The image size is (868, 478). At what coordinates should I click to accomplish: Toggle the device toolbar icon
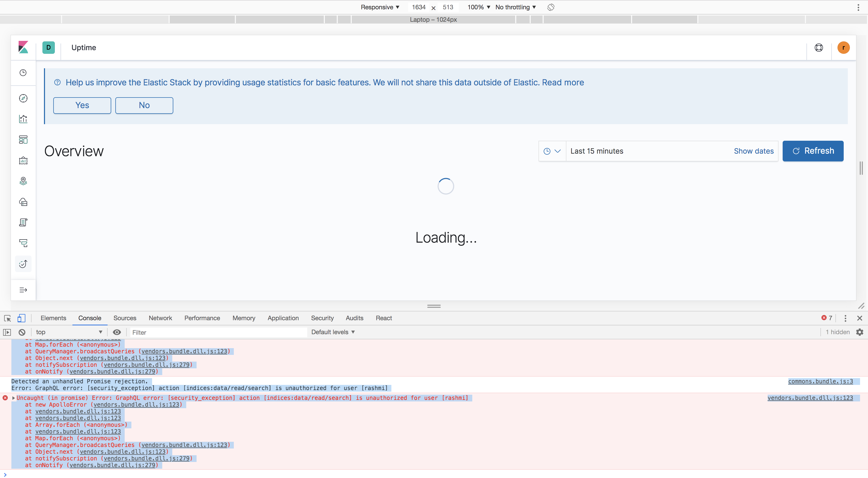[21, 318]
